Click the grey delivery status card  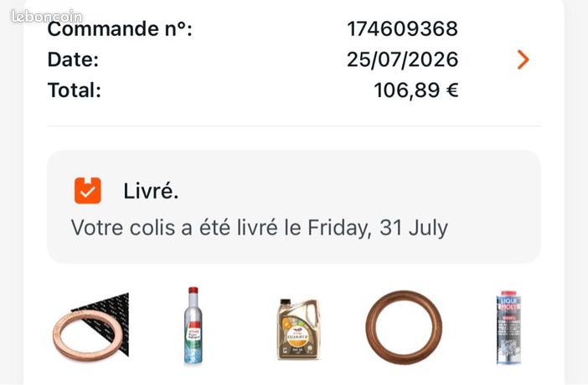[294, 207]
